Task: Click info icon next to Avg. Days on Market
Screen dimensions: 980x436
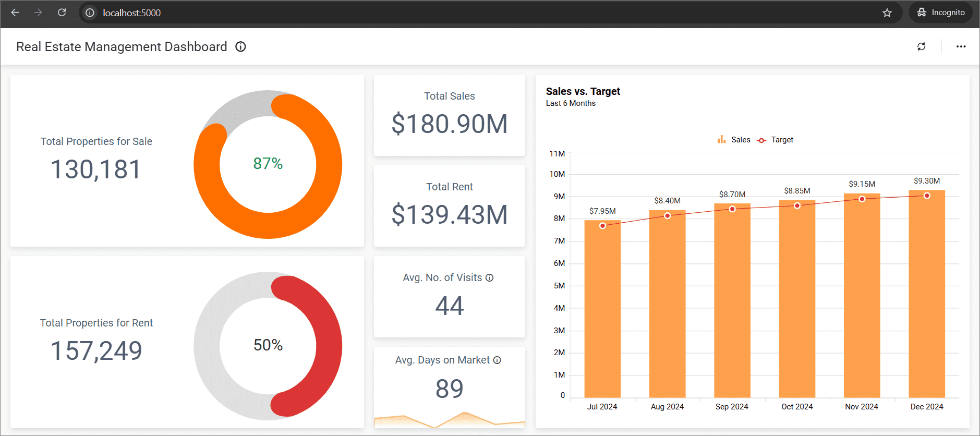Action: 497,360
